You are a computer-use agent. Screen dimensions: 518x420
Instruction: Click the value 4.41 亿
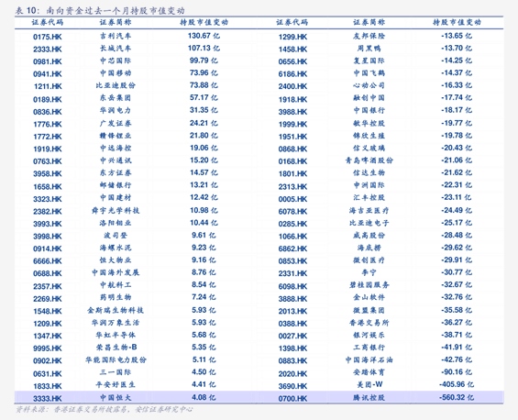click(x=204, y=384)
